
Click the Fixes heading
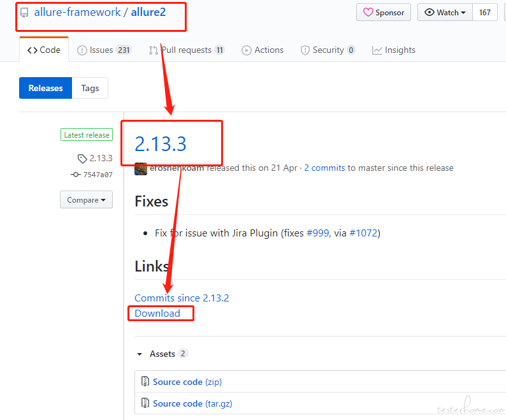151,201
